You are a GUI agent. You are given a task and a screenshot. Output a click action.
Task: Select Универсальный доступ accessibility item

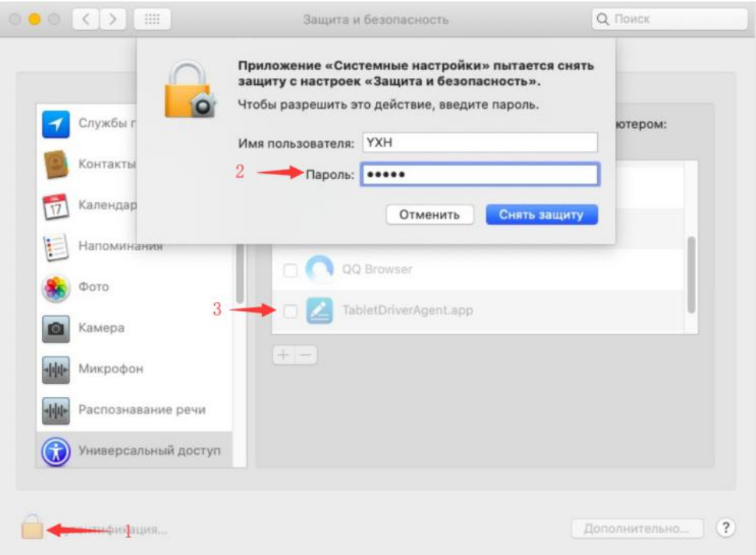pyautogui.click(x=134, y=451)
